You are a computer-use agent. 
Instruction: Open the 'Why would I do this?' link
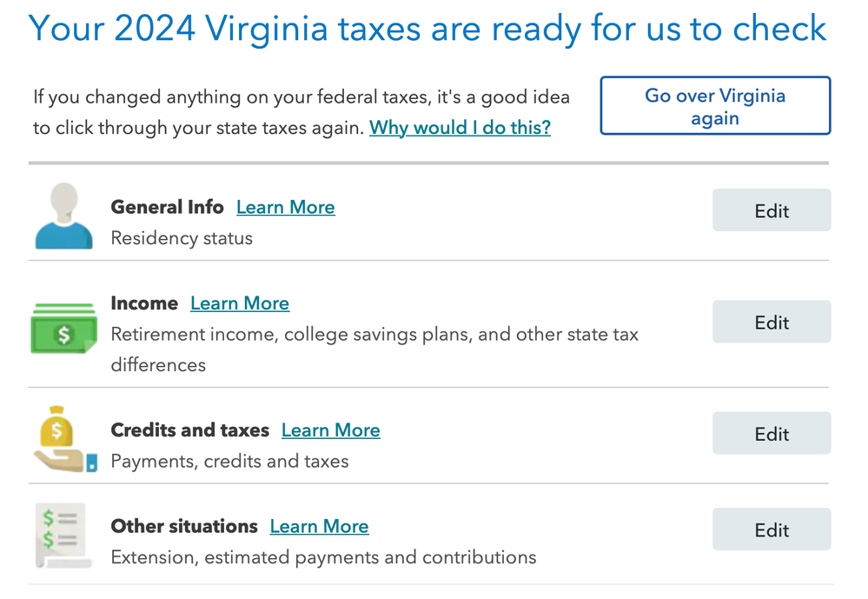(460, 128)
